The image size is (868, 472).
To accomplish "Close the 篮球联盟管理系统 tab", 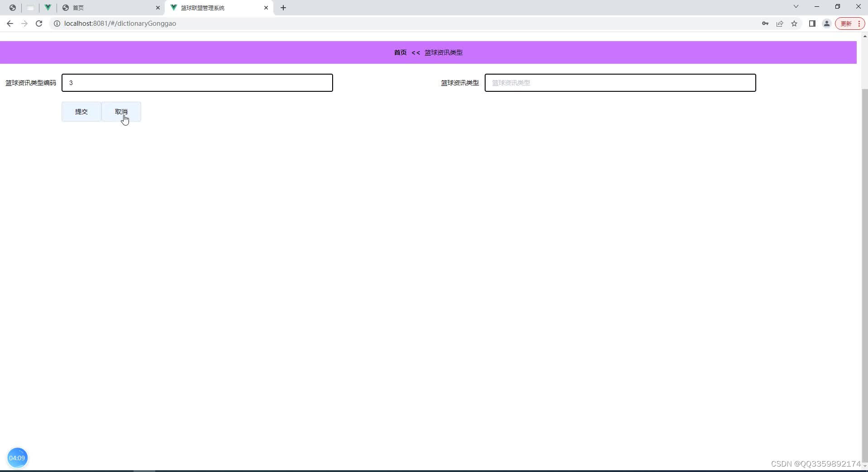I will pyautogui.click(x=266, y=8).
